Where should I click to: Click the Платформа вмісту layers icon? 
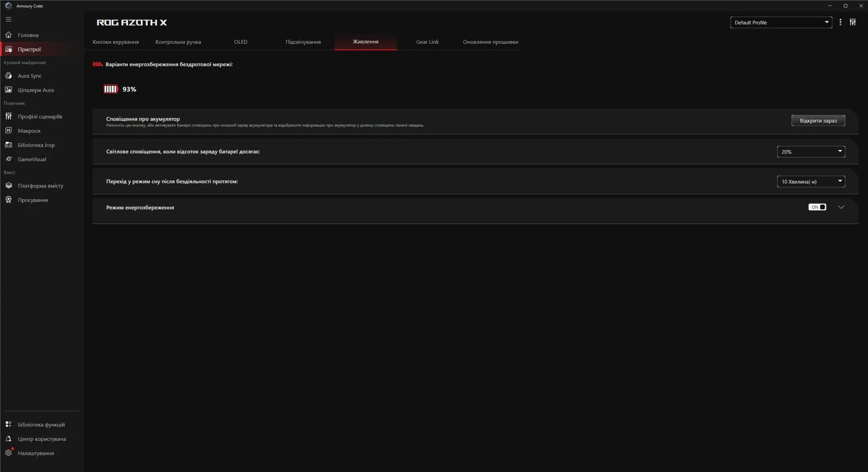coord(9,186)
